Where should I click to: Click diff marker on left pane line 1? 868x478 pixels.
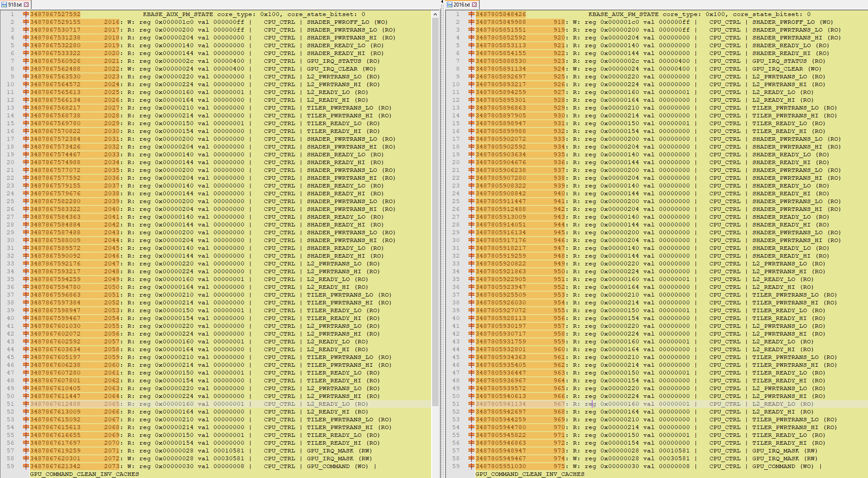point(26,14)
